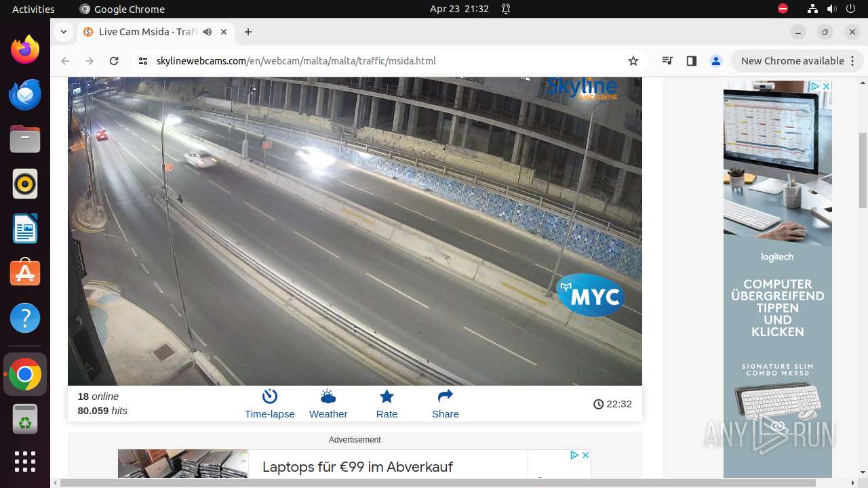This screenshot has width=868, height=488.
Task: Open the Trash from the dock
Action: coord(25,419)
